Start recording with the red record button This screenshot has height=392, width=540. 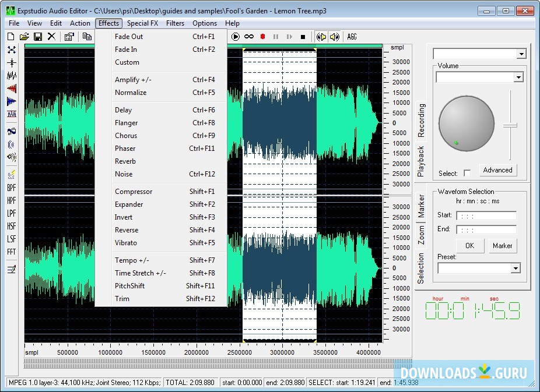click(262, 37)
